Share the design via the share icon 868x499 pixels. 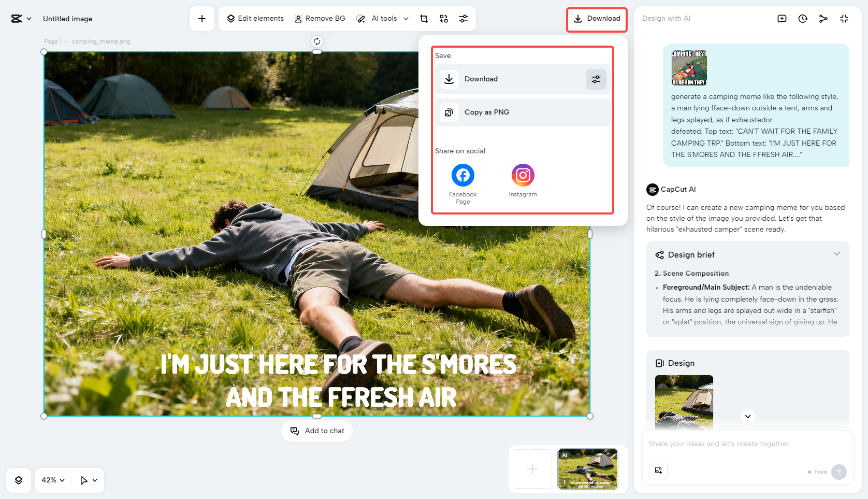[823, 18]
